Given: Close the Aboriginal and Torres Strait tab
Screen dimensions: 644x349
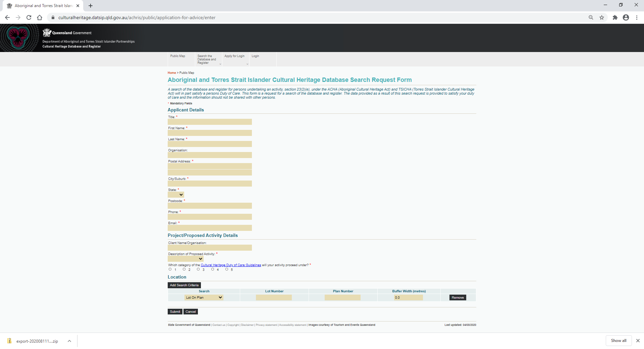Looking at the screenshot, I should pos(78,6).
